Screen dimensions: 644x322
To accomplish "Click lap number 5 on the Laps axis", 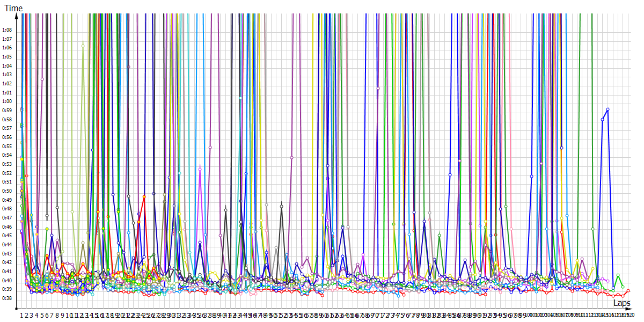I will pos(42,315).
